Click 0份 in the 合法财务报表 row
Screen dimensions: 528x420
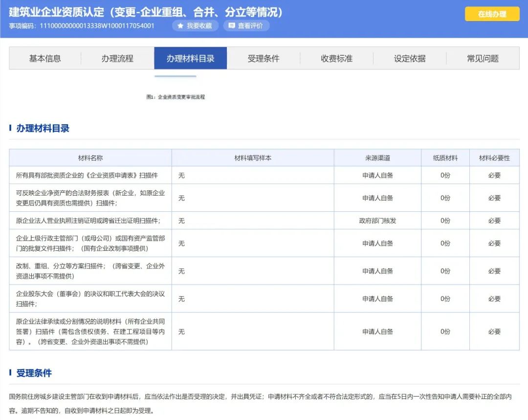point(445,198)
